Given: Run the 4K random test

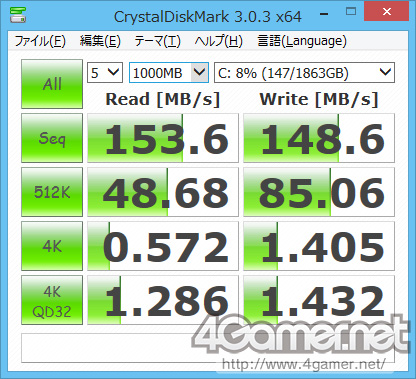Looking at the screenshot, I should [x=52, y=246].
